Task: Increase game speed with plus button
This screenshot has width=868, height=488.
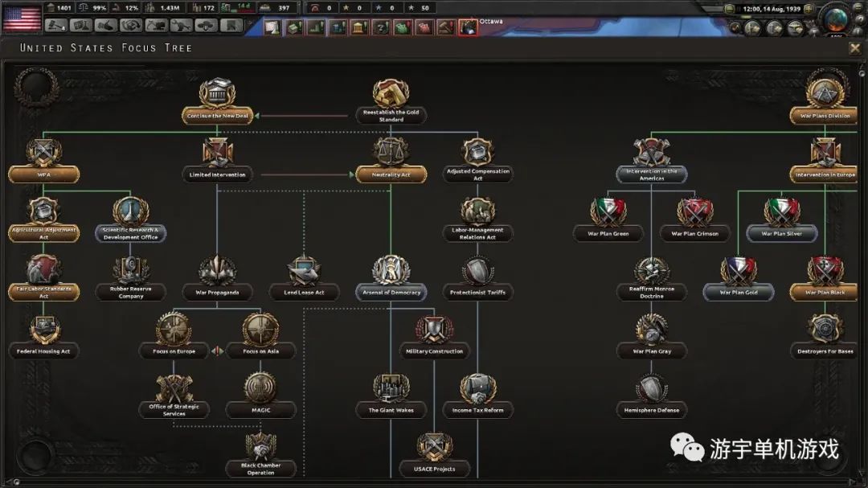Action: coord(809,9)
